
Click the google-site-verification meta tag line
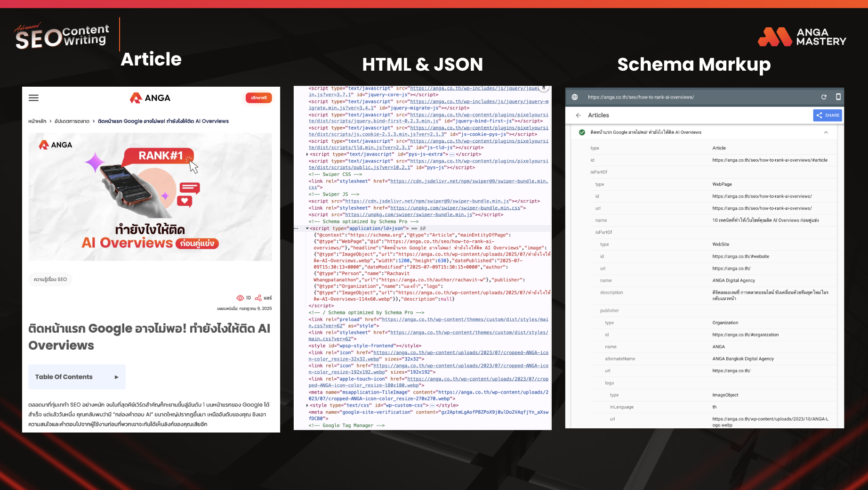pos(428,415)
